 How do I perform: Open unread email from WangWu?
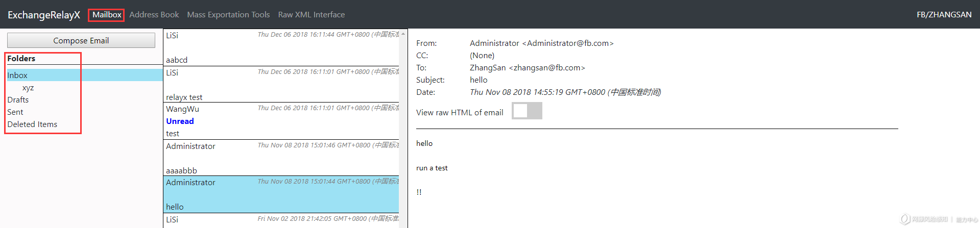click(x=281, y=121)
